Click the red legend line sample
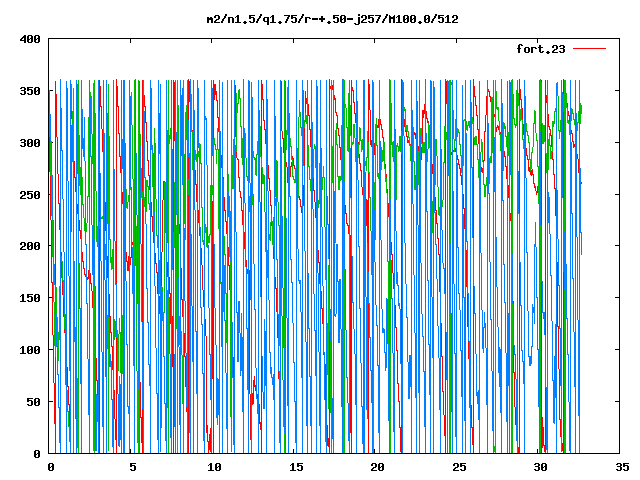This screenshot has width=640, height=480. pyautogui.click(x=590, y=49)
